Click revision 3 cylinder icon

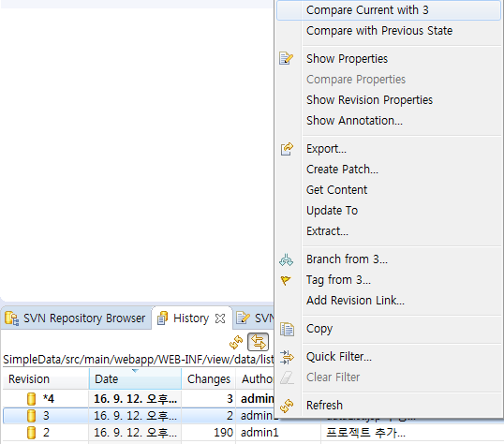(x=31, y=416)
